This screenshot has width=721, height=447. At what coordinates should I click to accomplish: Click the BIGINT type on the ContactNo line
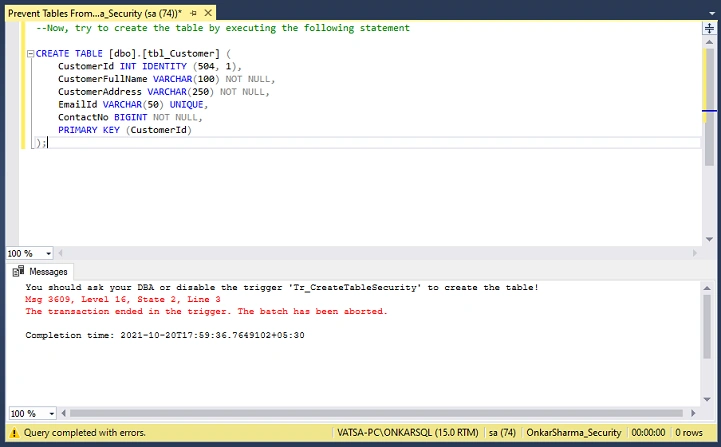click(131, 117)
